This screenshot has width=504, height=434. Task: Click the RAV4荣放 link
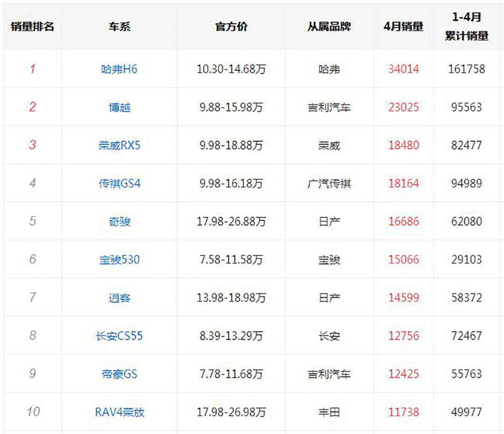(x=119, y=412)
